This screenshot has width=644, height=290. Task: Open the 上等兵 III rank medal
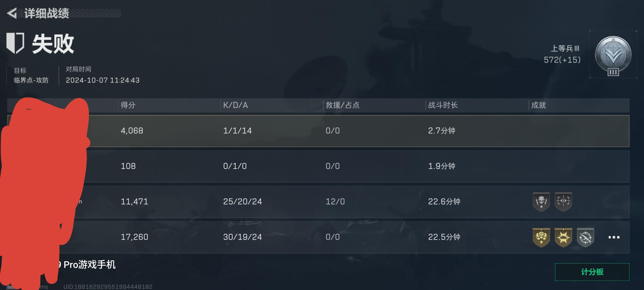tap(613, 55)
